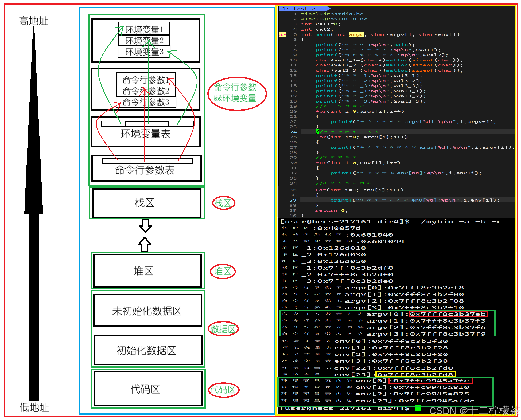Click the empty stack area green box
Screen dimensions: 521x420
click(x=147, y=203)
